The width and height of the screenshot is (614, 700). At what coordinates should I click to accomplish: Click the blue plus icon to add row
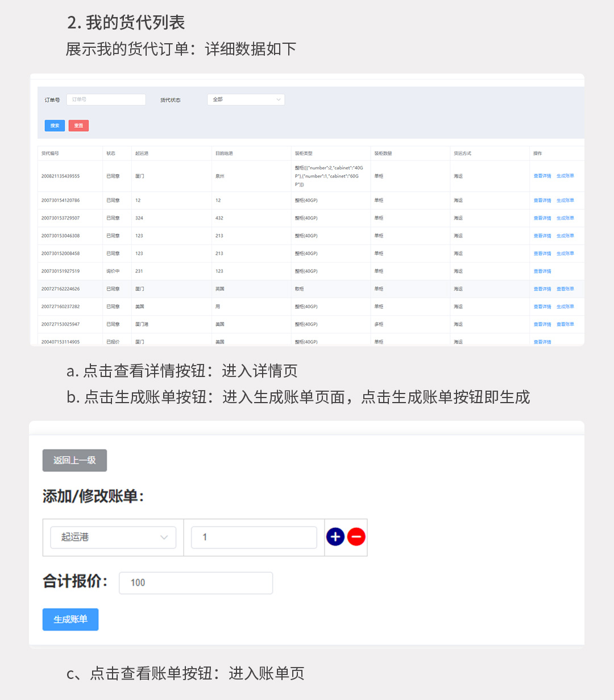pyautogui.click(x=335, y=537)
